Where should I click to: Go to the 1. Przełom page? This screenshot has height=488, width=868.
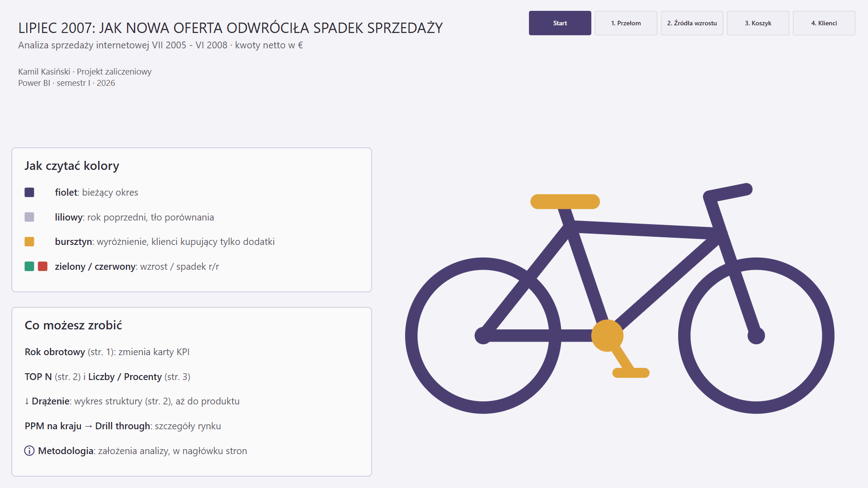(626, 23)
